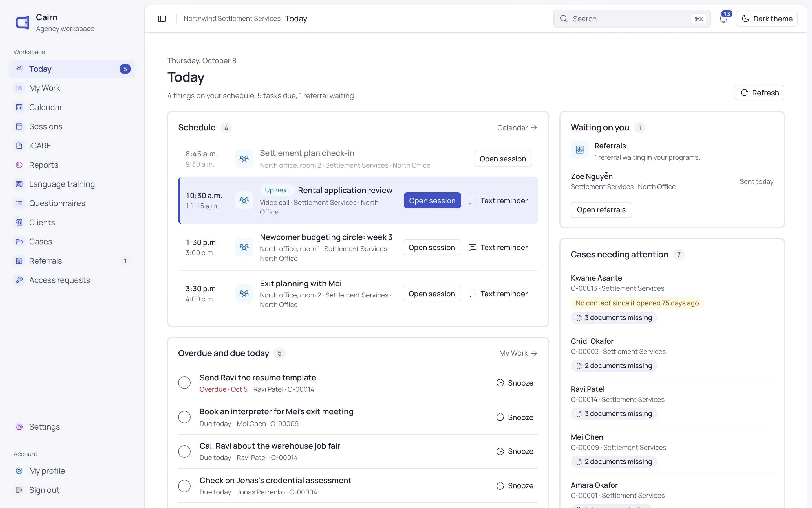The width and height of the screenshot is (812, 508).
Task: Click the group icon for Exit planning with Mei
Action: pos(244,294)
